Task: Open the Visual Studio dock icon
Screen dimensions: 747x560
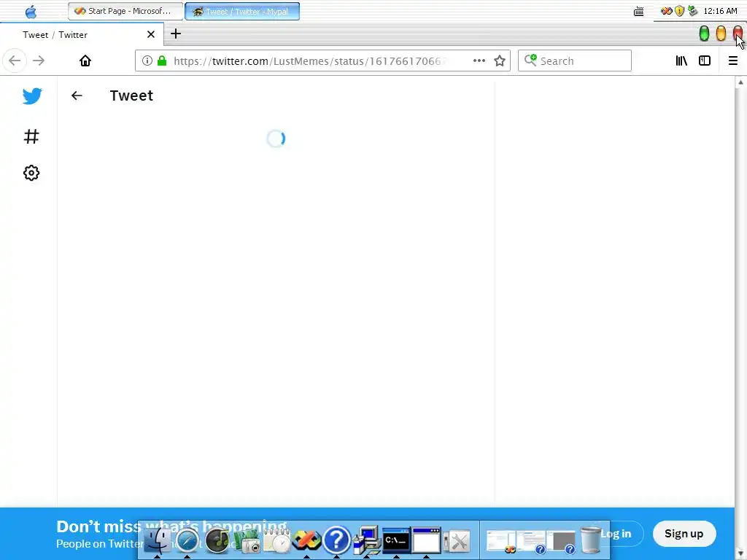Action: tap(306, 541)
